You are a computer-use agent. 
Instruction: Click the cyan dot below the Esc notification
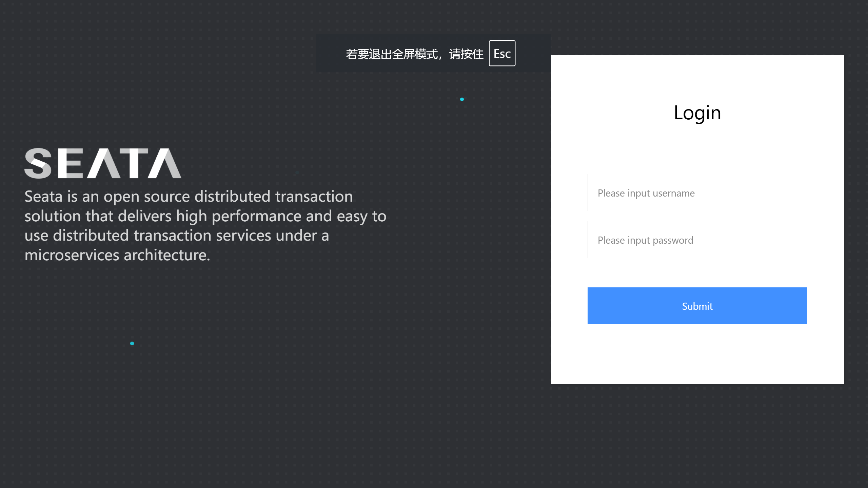click(462, 99)
